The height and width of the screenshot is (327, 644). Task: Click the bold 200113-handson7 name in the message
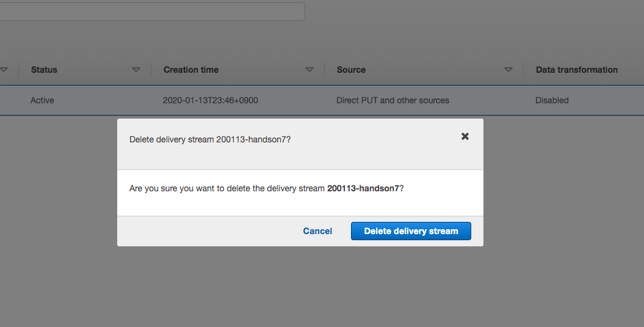pyautogui.click(x=363, y=188)
